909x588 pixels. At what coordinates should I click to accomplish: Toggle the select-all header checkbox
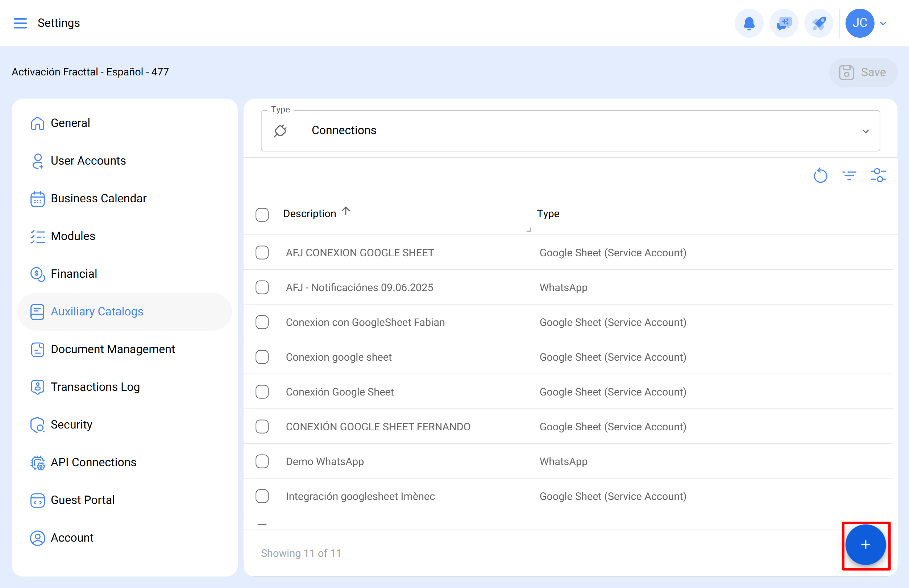pyautogui.click(x=262, y=214)
